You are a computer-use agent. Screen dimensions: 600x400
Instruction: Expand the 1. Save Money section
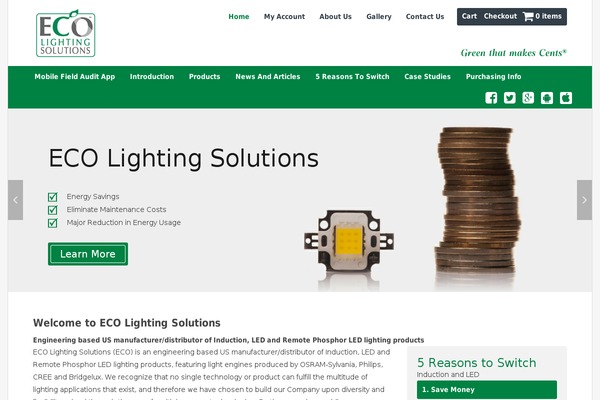pyautogui.click(x=487, y=390)
